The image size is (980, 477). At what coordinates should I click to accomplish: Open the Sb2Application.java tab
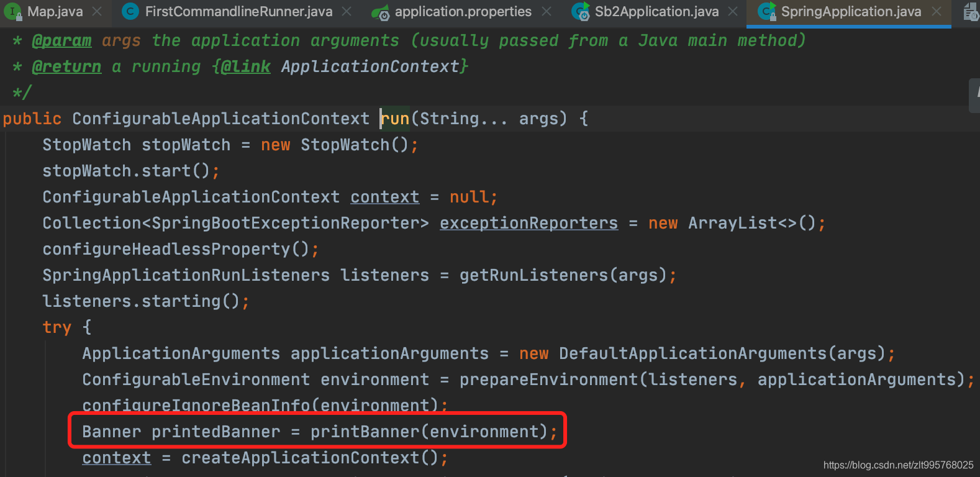[656, 11]
